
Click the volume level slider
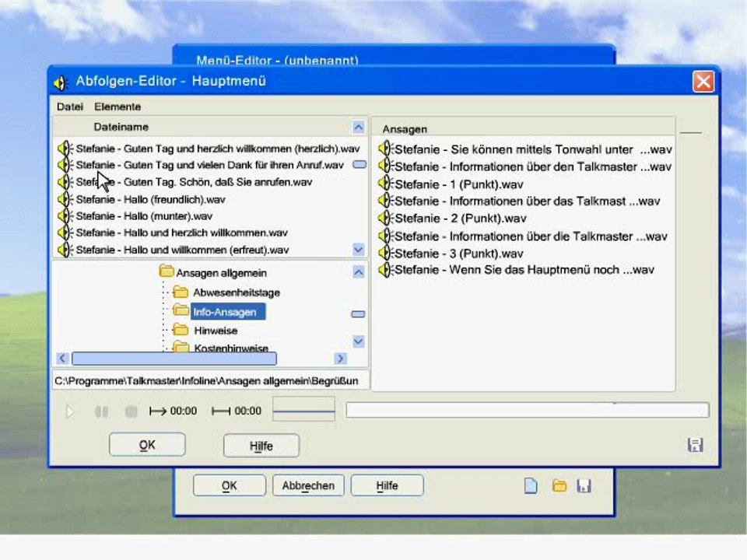click(303, 410)
